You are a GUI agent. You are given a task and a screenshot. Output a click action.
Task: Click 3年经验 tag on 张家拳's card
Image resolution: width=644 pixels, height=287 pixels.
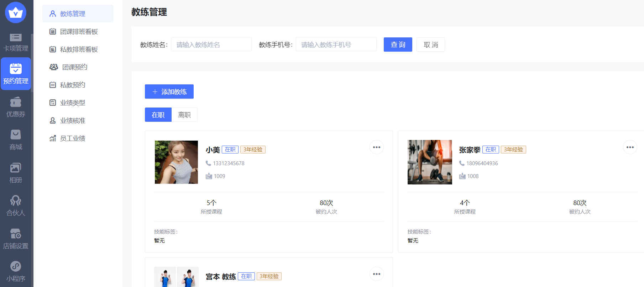[513, 150]
